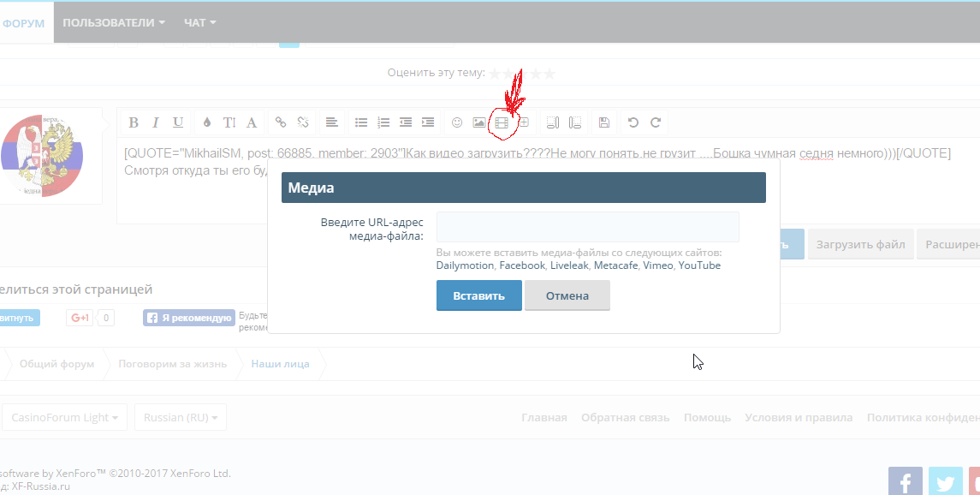Screen dimensions: 980x495
Task: Click the insert media film-strip icon
Action: 502,122
